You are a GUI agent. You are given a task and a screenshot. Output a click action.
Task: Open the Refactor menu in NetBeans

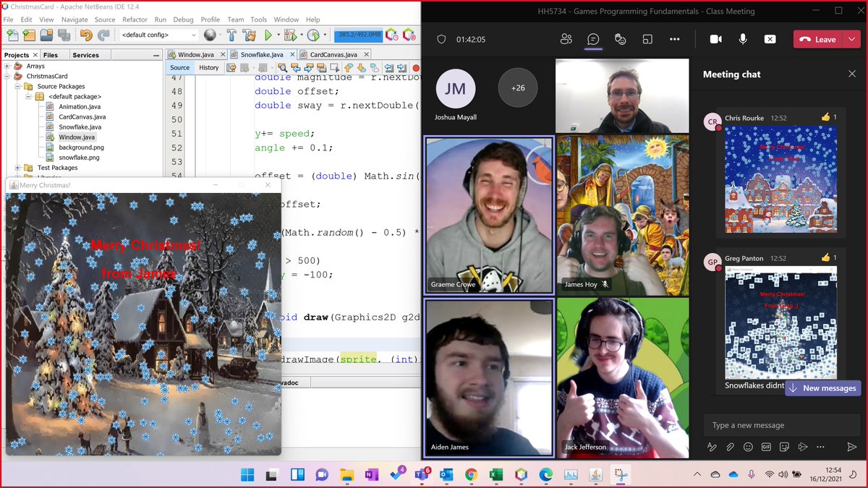point(137,20)
